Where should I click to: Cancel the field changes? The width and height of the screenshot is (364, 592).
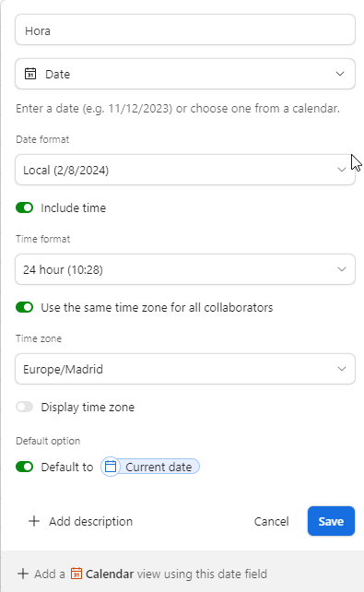(272, 521)
